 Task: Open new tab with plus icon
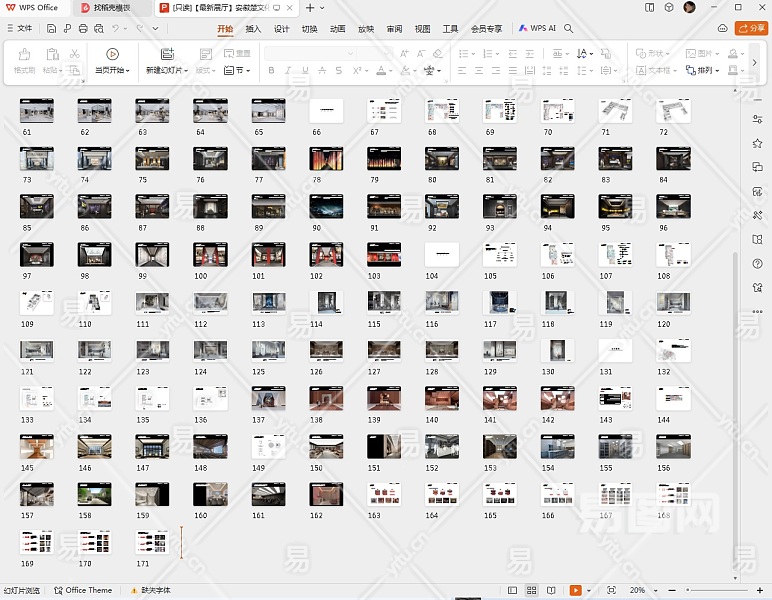click(x=310, y=7)
